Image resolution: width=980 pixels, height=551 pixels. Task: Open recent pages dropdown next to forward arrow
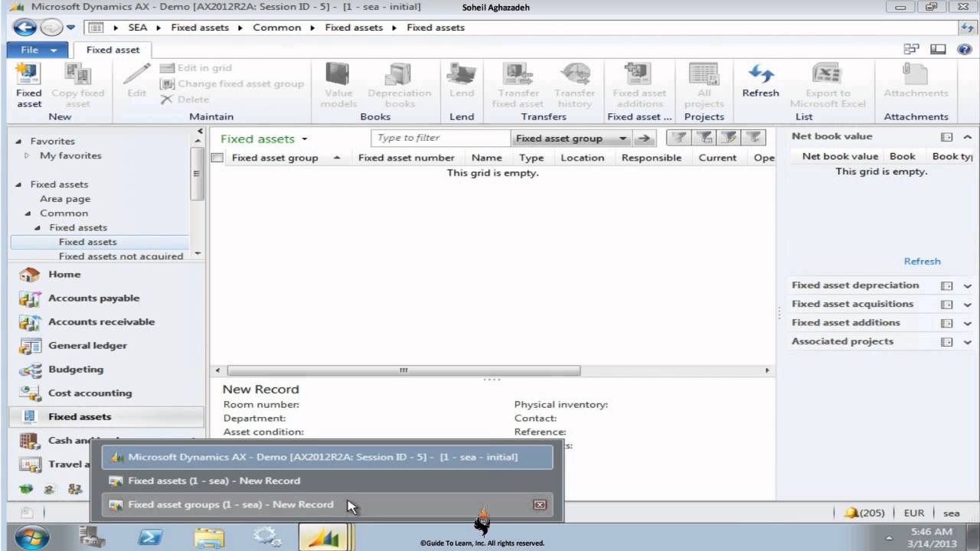coord(70,28)
